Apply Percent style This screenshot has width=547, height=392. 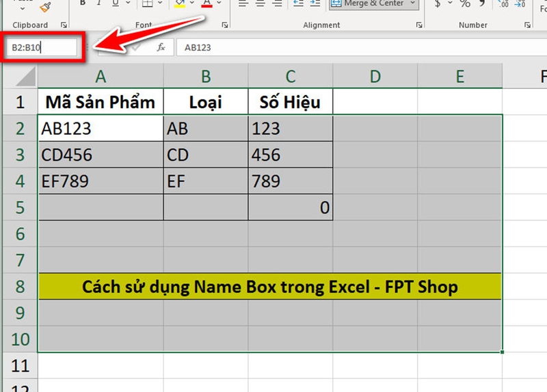point(465,3)
